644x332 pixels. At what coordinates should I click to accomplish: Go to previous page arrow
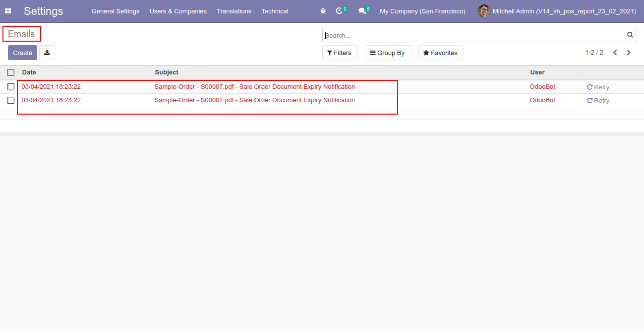615,53
